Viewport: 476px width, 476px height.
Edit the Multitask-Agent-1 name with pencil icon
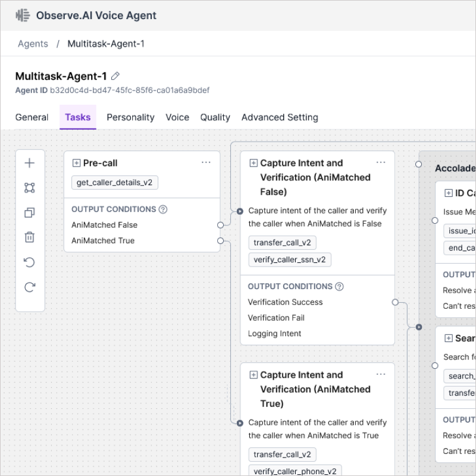pyautogui.click(x=115, y=76)
